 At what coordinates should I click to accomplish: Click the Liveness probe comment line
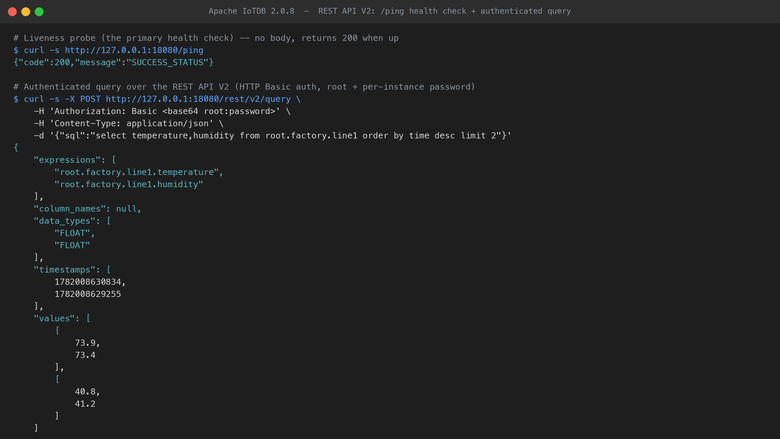tap(206, 38)
